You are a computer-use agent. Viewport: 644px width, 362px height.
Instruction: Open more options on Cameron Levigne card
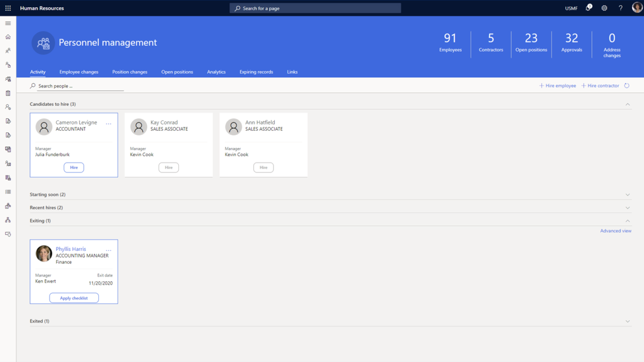[109, 124]
